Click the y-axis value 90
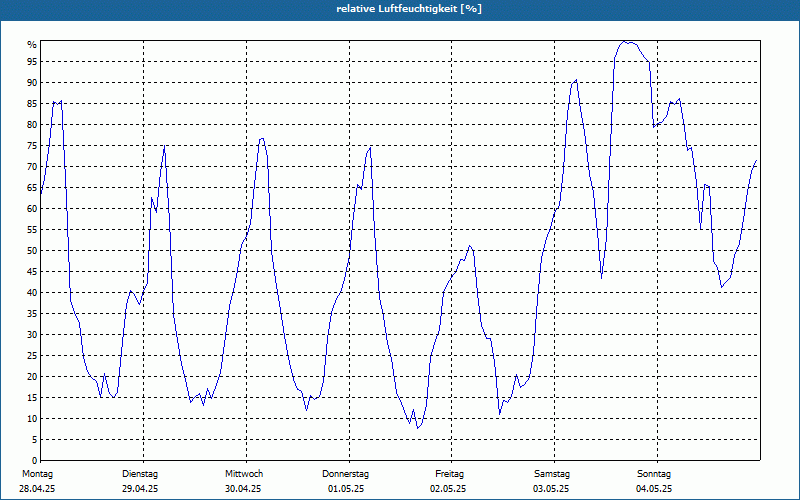This screenshot has width=800, height=500. 32,83
